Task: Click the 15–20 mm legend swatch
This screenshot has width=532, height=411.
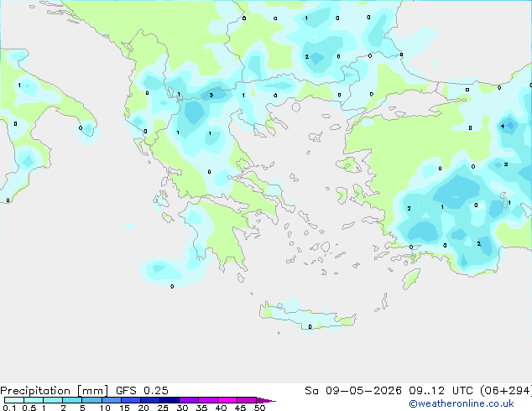Action: tap(130, 400)
